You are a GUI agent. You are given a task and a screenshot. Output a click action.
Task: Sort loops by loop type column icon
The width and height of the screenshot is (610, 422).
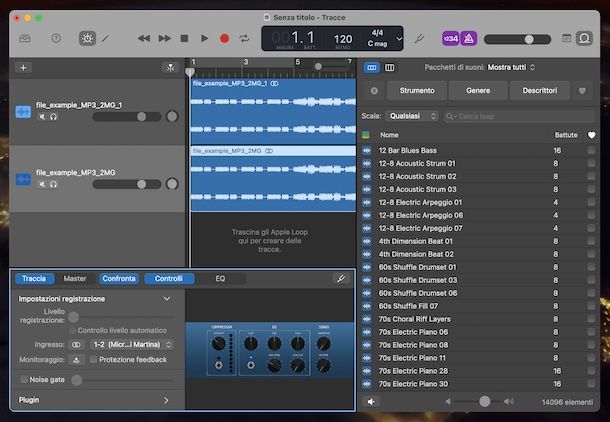pos(366,135)
